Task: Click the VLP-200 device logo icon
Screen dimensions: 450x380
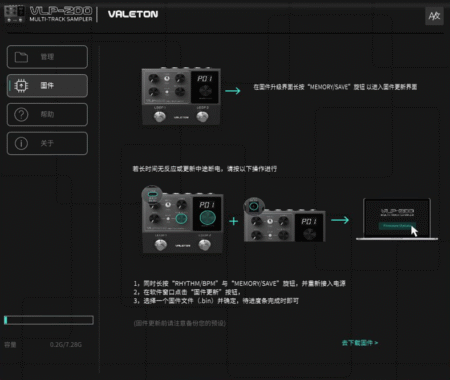Action: (x=14, y=14)
